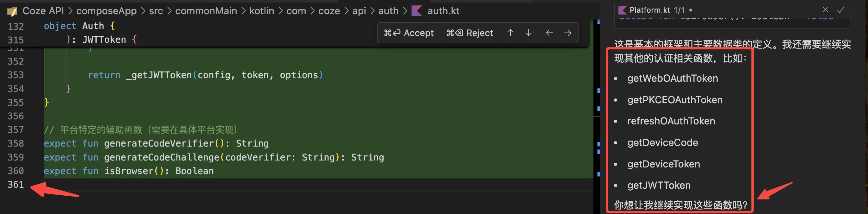
Task: Open the kotlin breadcrumb segment
Action: click(x=261, y=11)
